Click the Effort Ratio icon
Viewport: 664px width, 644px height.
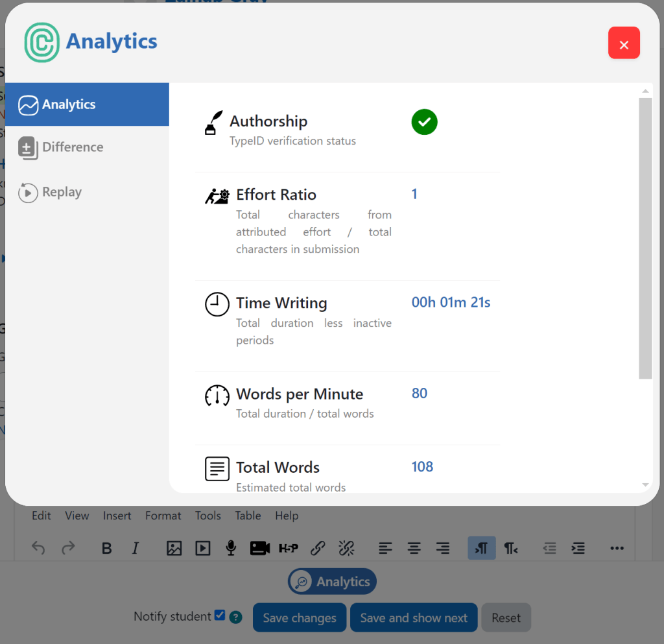click(217, 196)
